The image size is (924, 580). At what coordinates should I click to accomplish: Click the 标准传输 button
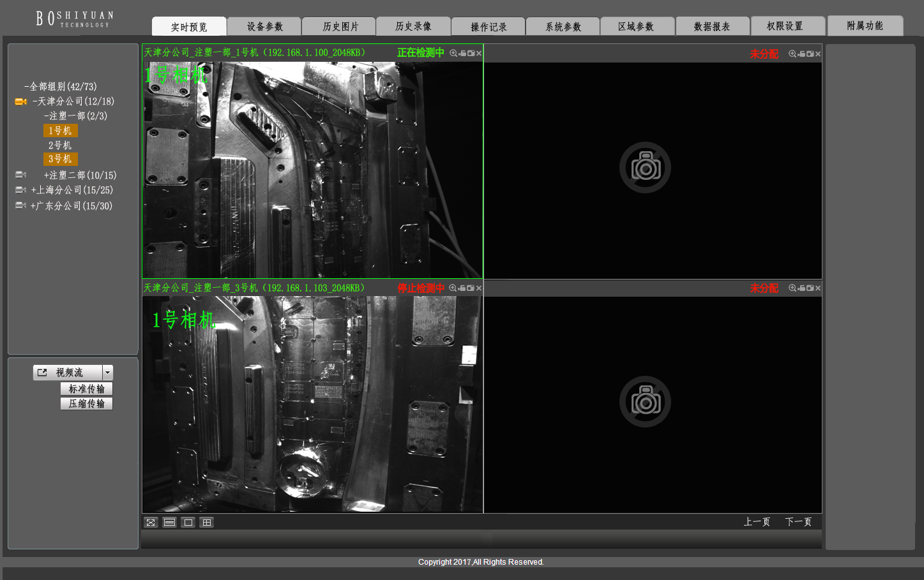[86, 389]
